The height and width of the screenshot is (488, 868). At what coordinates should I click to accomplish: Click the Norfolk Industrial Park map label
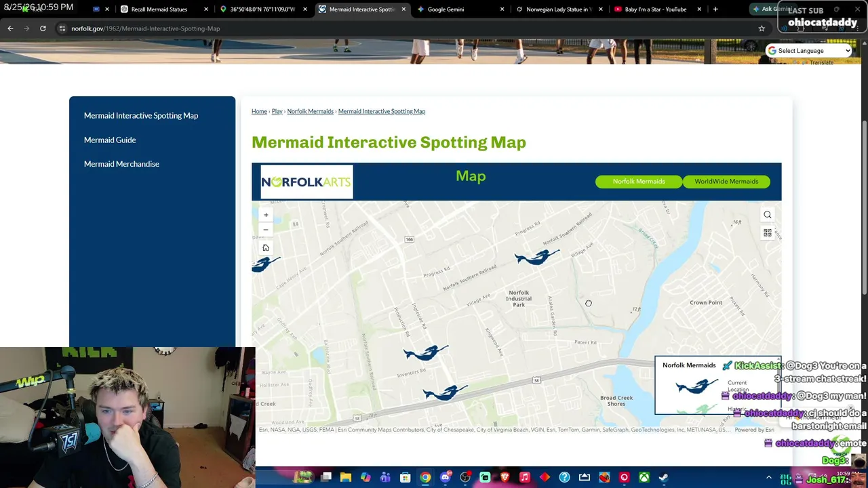(519, 299)
